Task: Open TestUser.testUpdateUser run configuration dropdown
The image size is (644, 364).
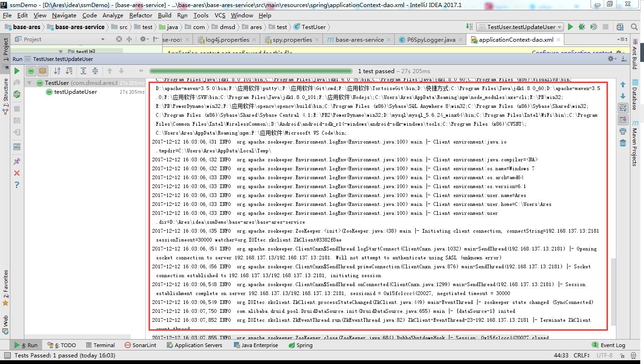Action: (x=520, y=27)
